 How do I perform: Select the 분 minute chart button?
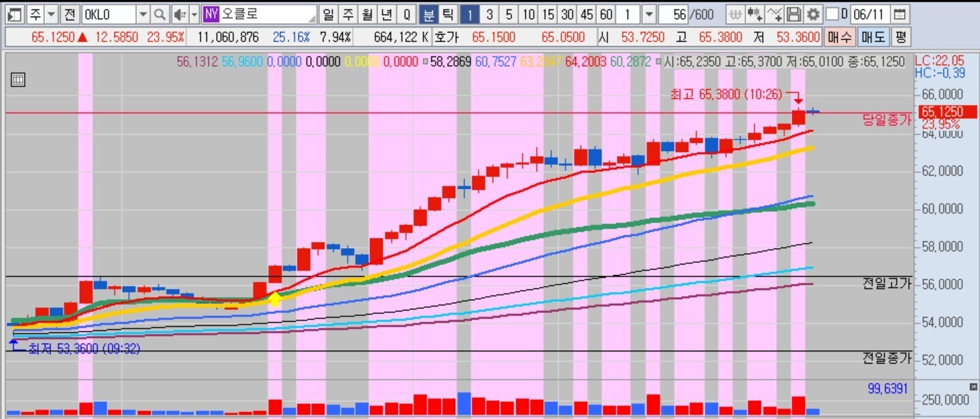point(428,14)
